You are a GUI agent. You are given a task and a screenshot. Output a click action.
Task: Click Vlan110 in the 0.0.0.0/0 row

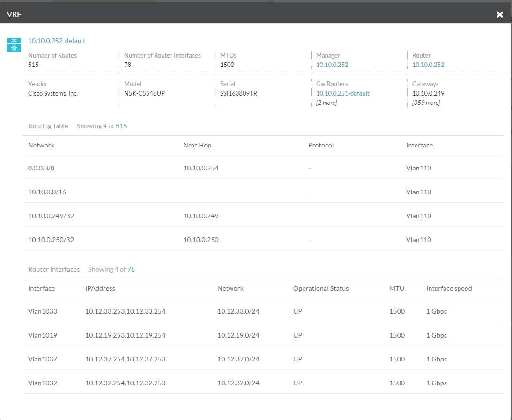coord(419,168)
